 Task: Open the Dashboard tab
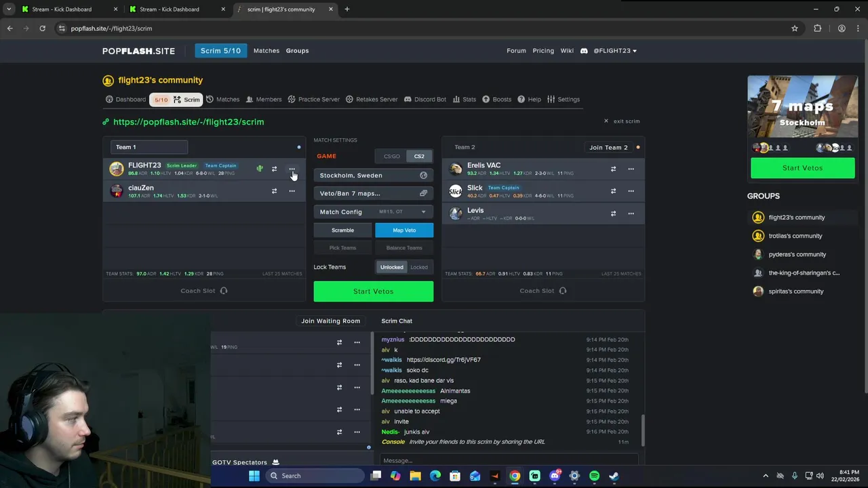point(125,100)
